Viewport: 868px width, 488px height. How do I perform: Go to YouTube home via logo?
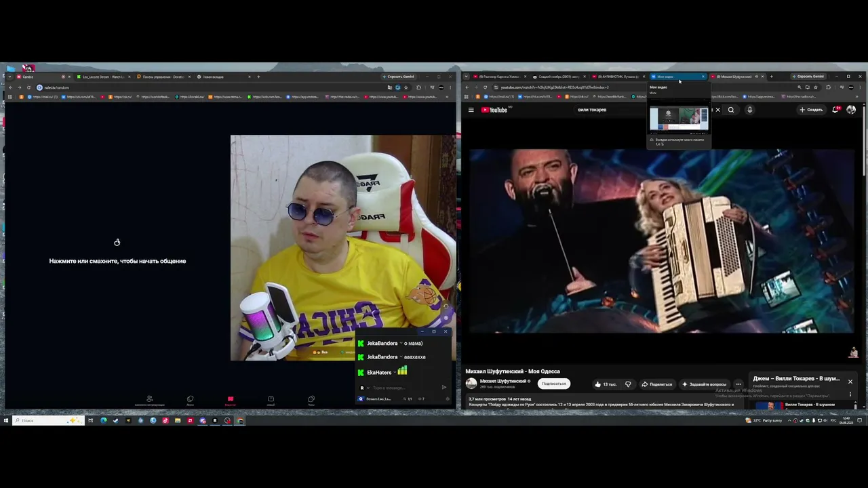[x=494, y=110]
